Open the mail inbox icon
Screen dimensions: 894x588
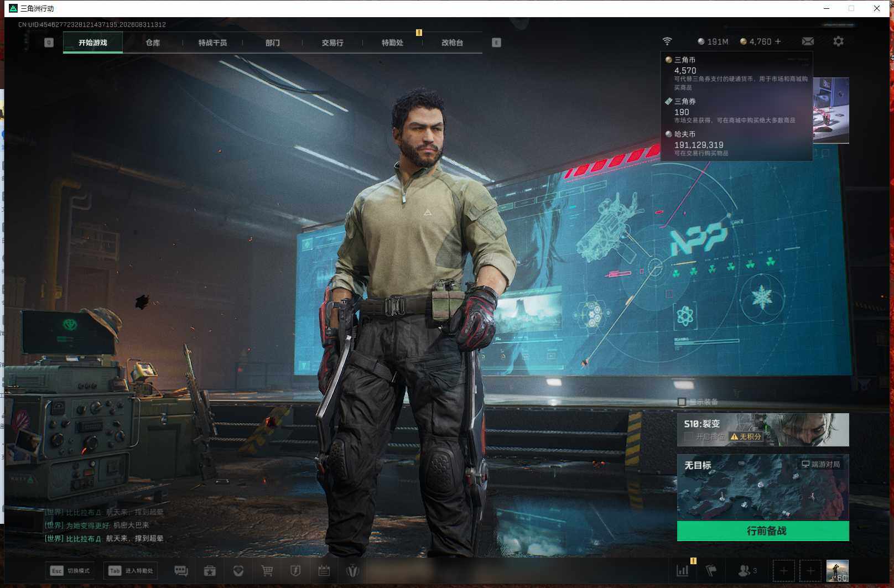808,41
